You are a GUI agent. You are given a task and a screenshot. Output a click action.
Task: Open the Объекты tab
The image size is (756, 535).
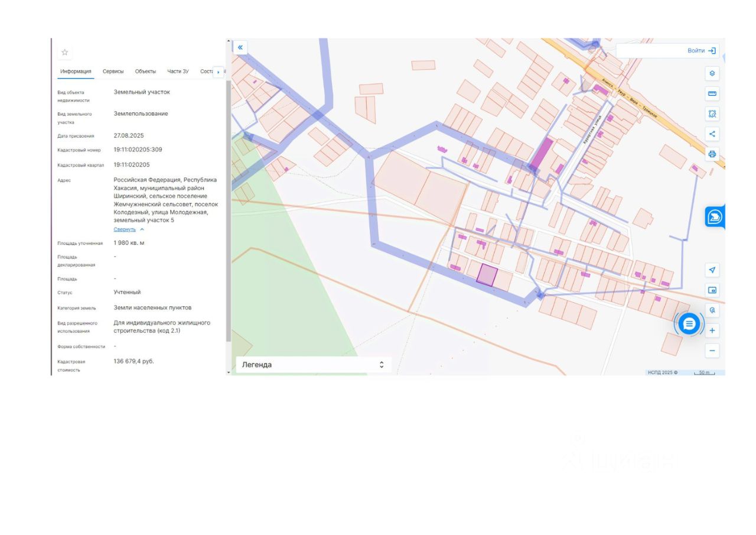coord(145,72)
